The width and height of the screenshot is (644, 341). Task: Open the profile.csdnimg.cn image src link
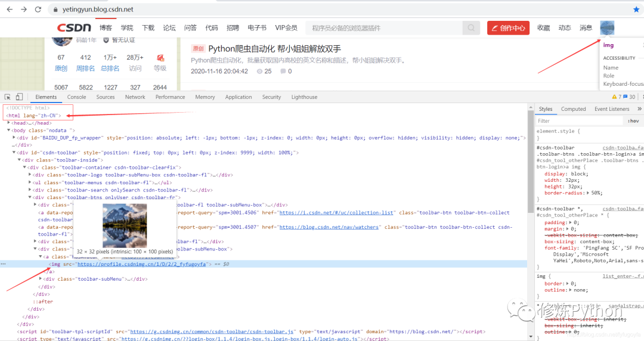(x=142, y=264)
